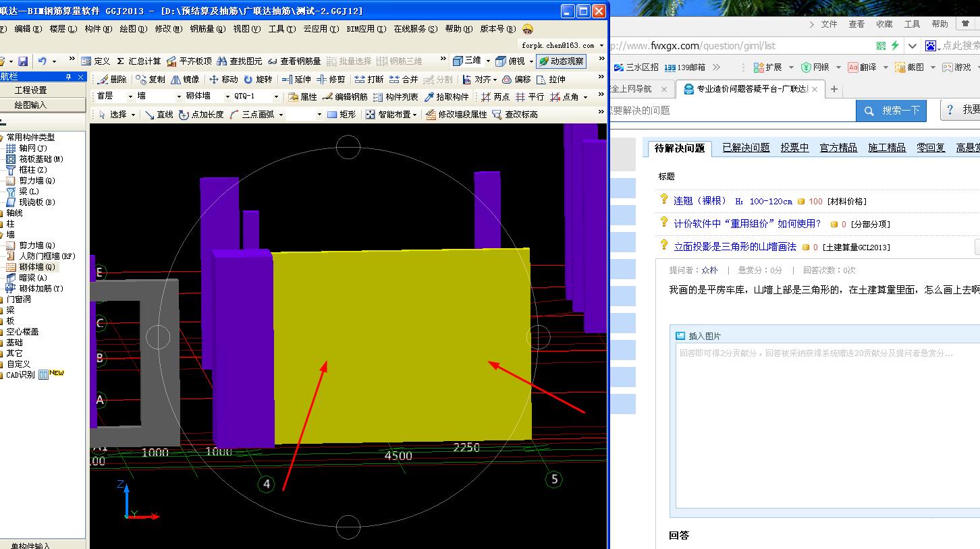Select 矩形 rectangle drawing tool
The height and width of the screenshot is (549, 980).
[342, 115]
